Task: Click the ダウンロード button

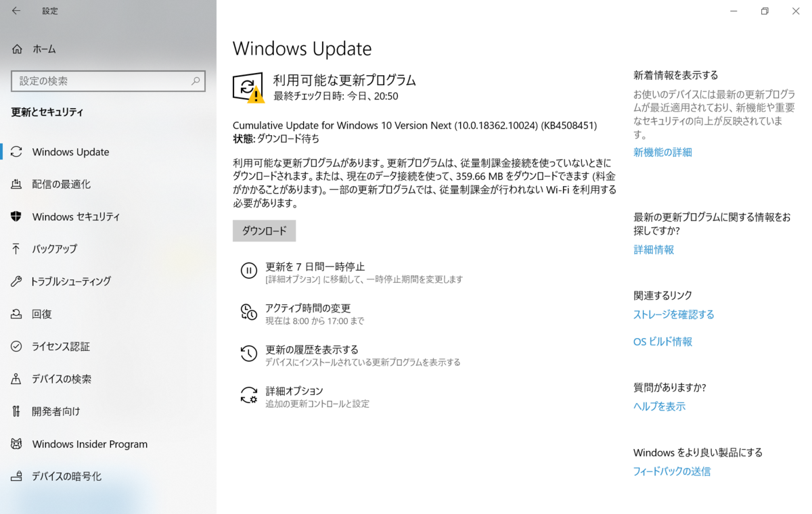Action: pyautogui.click(x=264, y=231)
